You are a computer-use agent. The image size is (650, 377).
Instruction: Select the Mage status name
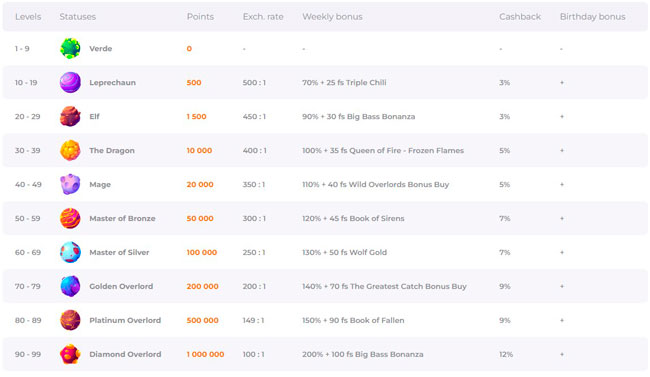point(100,185)
